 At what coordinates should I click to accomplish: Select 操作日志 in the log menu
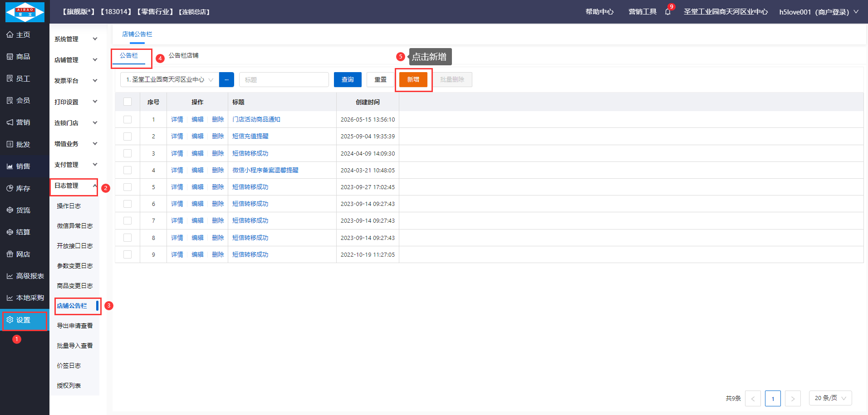coord(69,206)
